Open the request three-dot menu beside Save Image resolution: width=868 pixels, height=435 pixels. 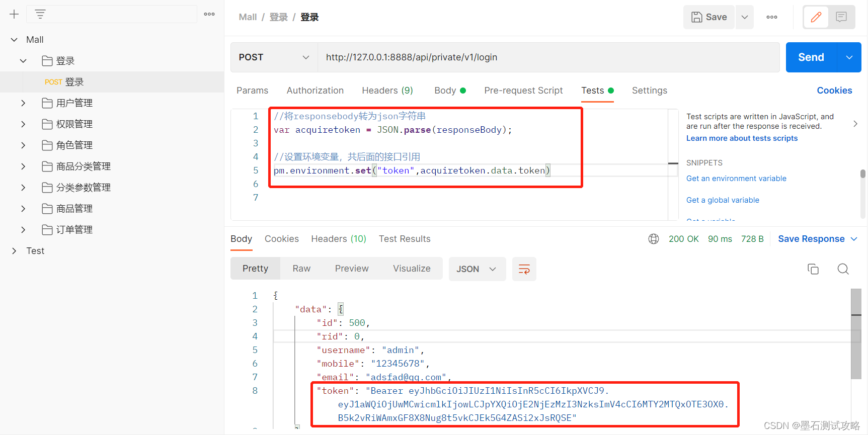771,17
